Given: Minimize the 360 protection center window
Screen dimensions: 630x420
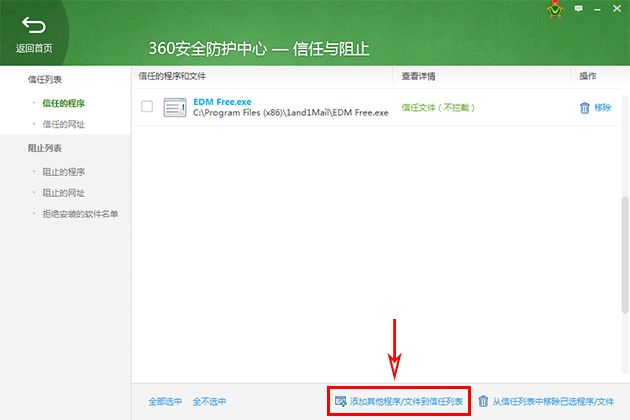Looking at the screenshot, I should (x=597, y=9).
